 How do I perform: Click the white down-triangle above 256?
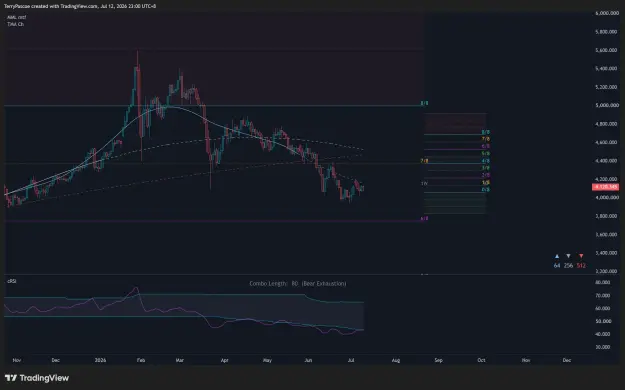pyautogui.click(x=568, y=256)
